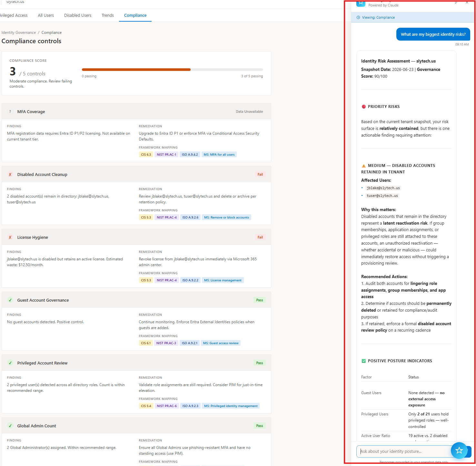Image resolution: width=476 pixels, height=466 pixels.
Task: Open the Privileged Access tab
Action: point(14,15)
